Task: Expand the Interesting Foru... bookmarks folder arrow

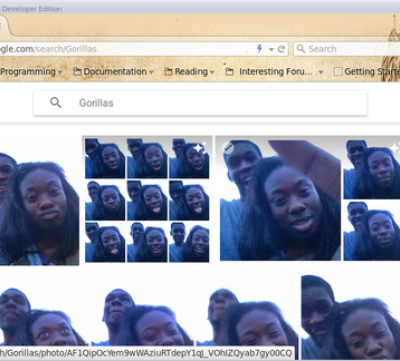Action: tap(321, 72)
